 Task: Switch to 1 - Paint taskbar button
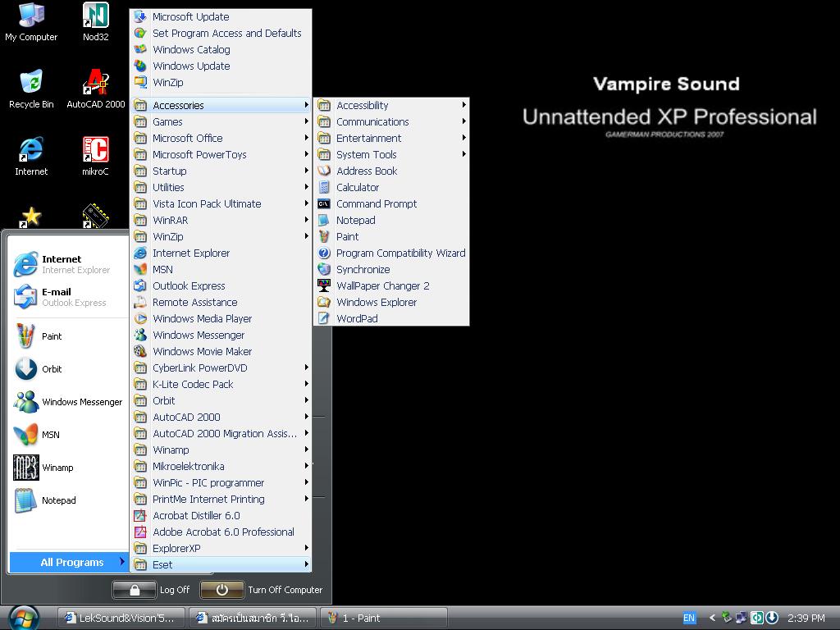(x=383, y=618)
